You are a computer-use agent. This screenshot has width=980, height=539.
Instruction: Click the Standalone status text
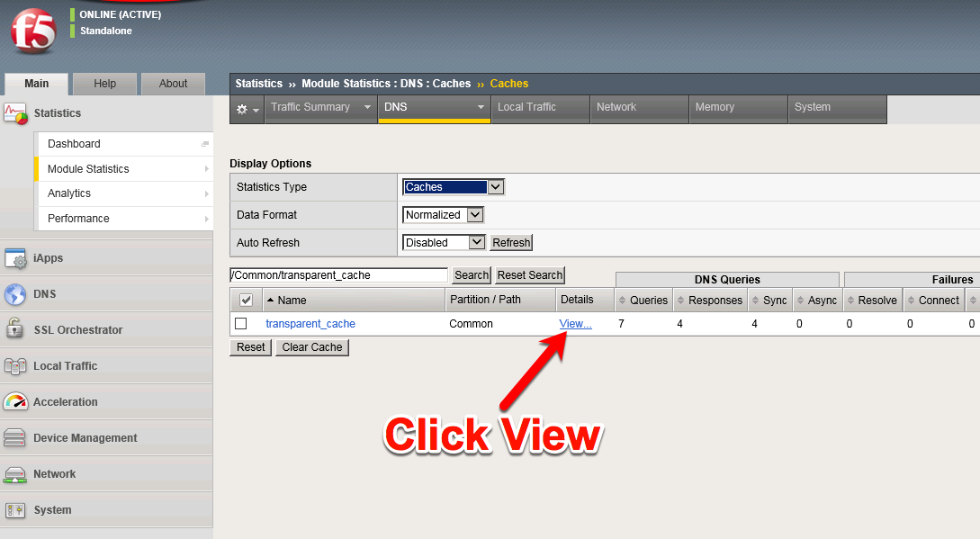(x=105, y=31)
